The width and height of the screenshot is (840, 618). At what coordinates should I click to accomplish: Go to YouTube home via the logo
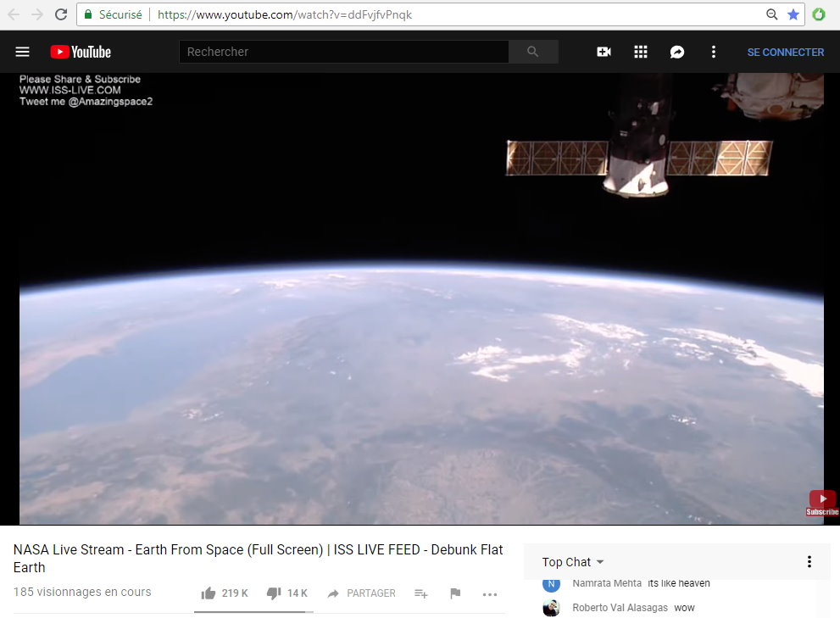(81, 52)
